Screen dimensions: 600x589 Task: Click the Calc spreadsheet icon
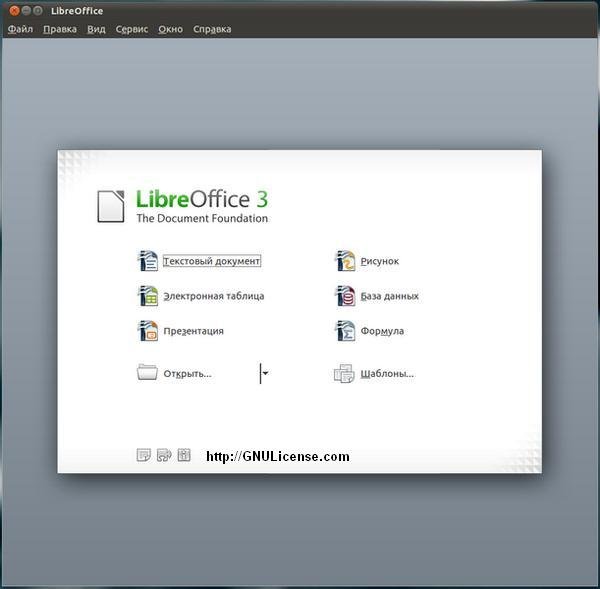point(148,296)
